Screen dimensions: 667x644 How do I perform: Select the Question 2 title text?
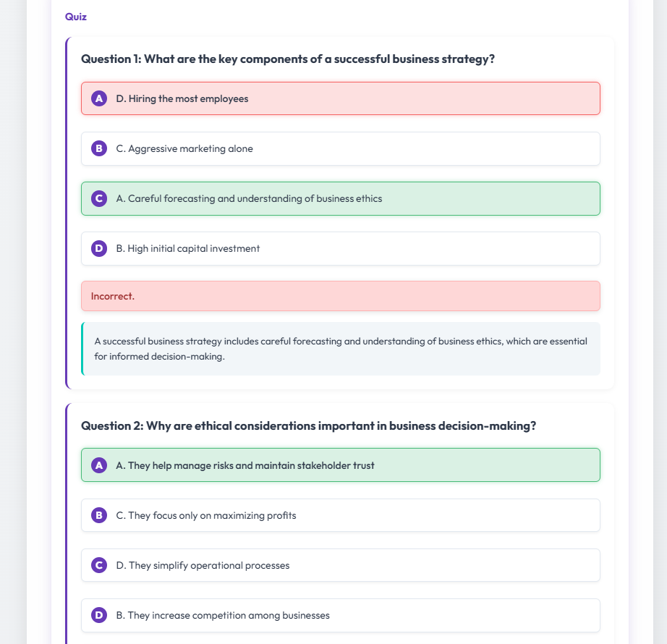pos(309,425)
